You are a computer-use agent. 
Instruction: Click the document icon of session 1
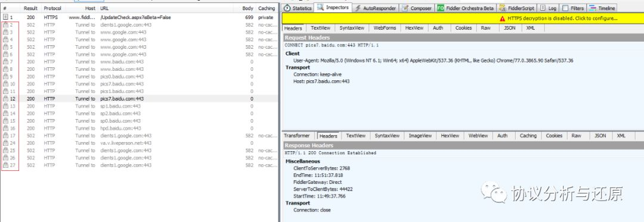click(5, 17)
